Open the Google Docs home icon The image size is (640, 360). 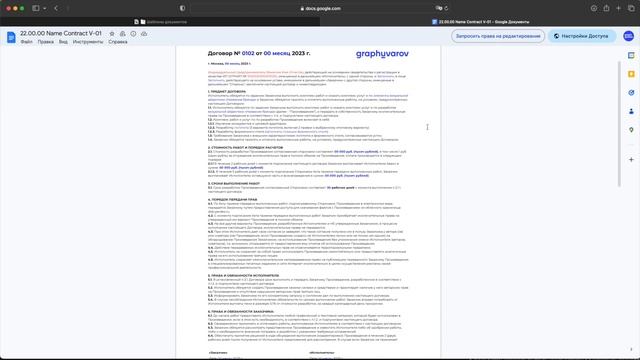pyautogui.click(x=11, y=37)
